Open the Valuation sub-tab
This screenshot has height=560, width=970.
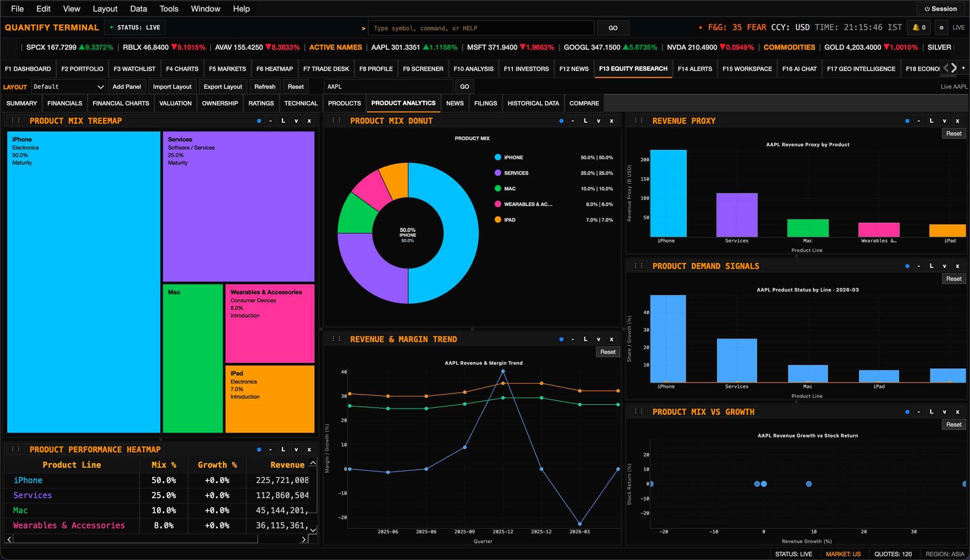[x=175, y=104]
